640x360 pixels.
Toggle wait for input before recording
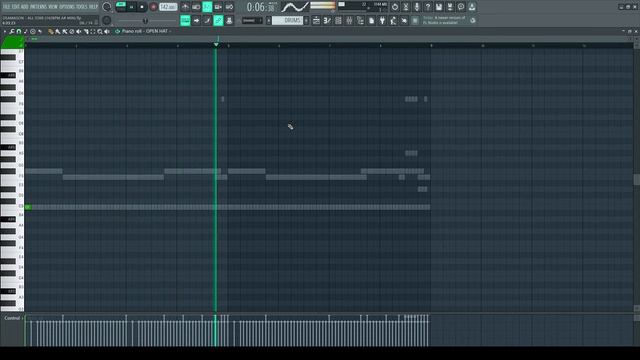click(196, 7)
